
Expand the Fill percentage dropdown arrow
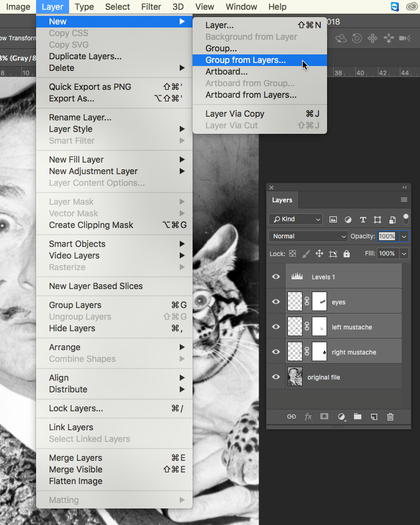click(404, 254)
